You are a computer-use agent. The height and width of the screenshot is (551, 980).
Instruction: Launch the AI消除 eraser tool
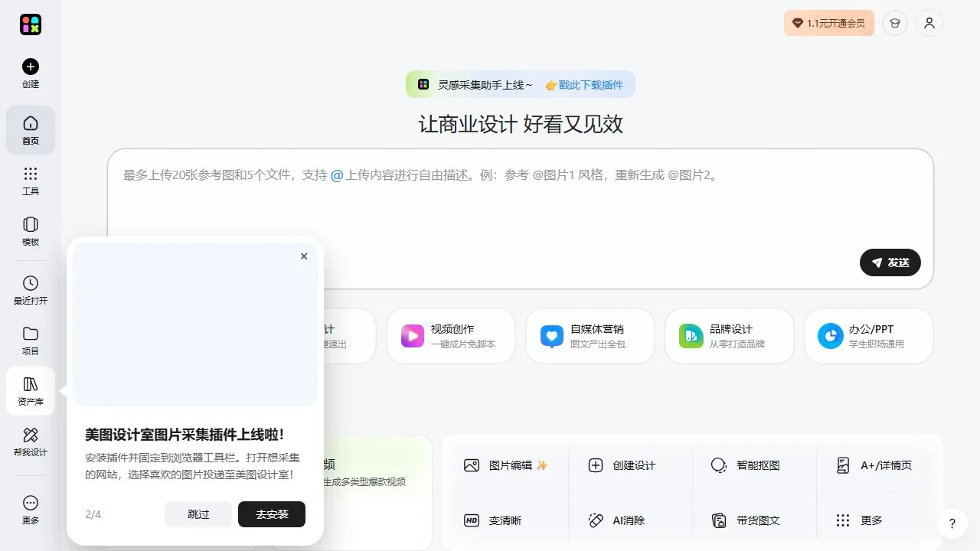coord(616,520)
